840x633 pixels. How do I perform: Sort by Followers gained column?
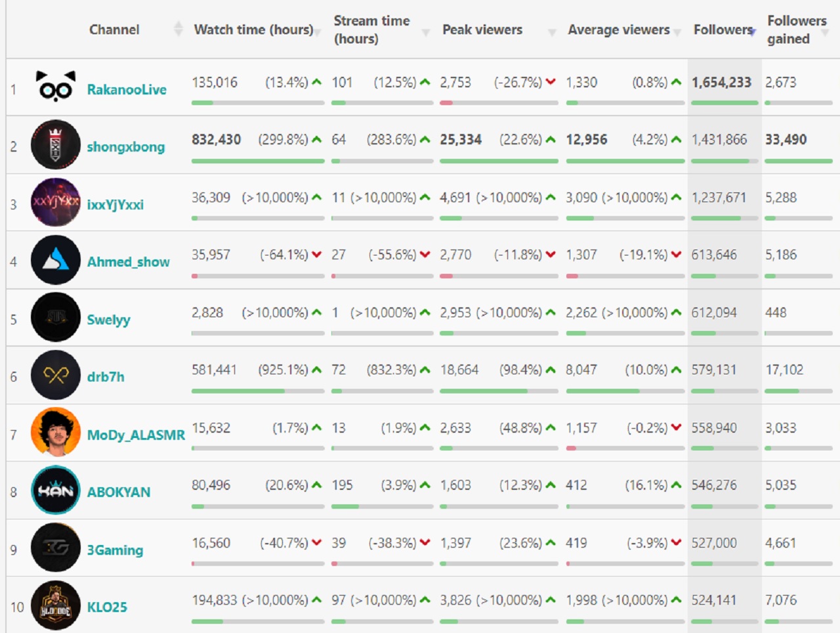[x=797, y=30]
